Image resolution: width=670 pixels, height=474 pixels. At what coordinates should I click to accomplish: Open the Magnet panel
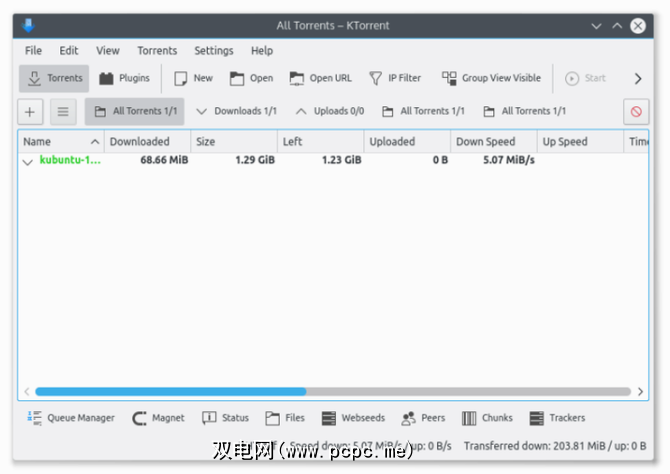click(158, 418)
